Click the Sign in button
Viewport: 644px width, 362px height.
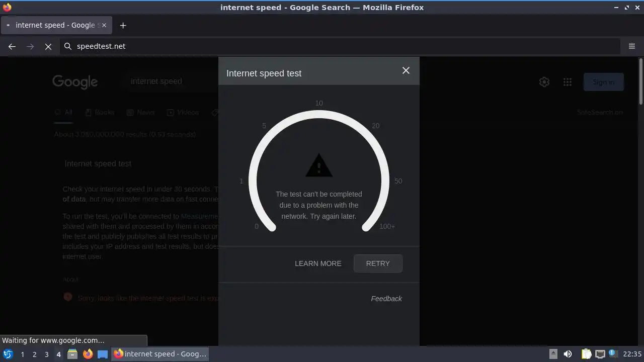pyautogui.click(x=603, y=82)
